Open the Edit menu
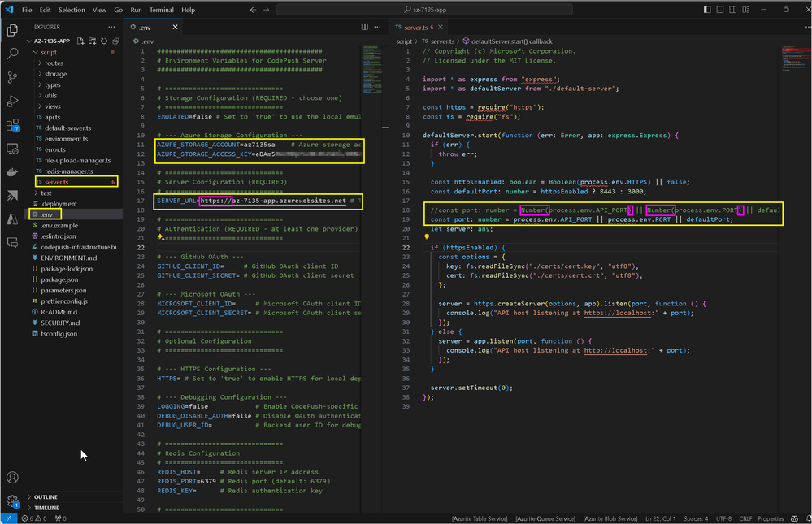The height and width of the screenshot is (524, 812). coord(45,10)
